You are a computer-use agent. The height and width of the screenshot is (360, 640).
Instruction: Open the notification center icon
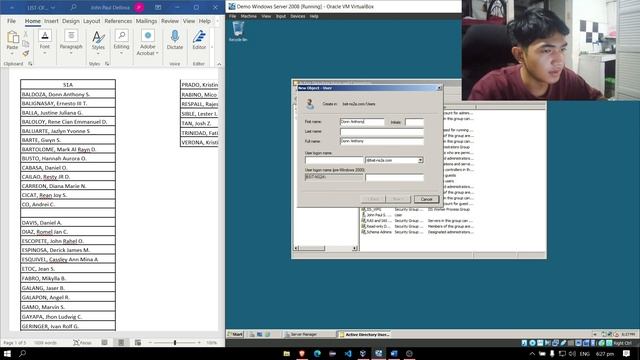627,353
